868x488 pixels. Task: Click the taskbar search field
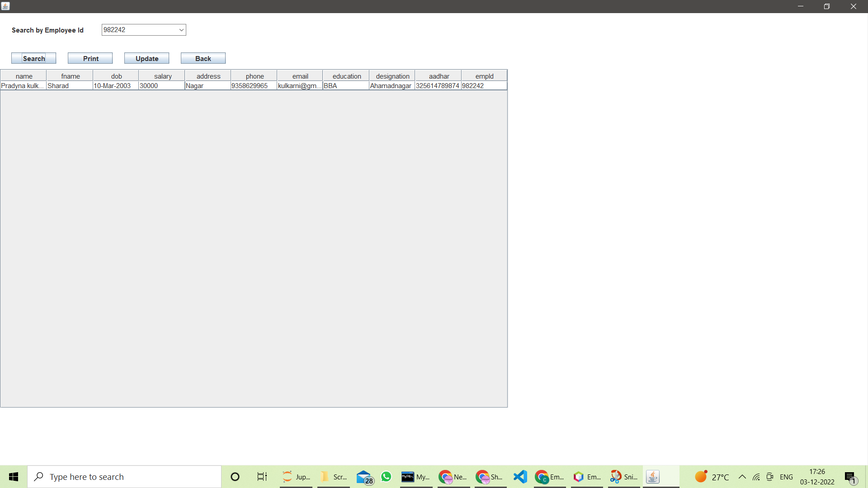coord(124,476)
